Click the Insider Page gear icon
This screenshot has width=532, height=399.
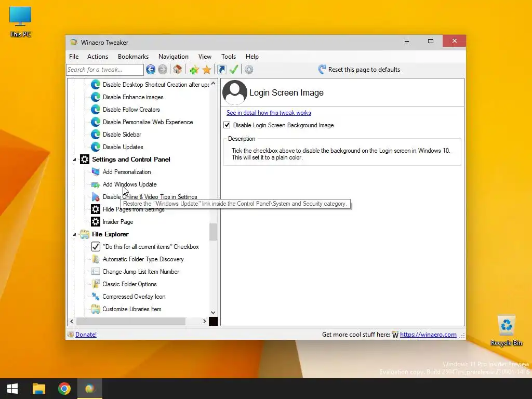96,222
